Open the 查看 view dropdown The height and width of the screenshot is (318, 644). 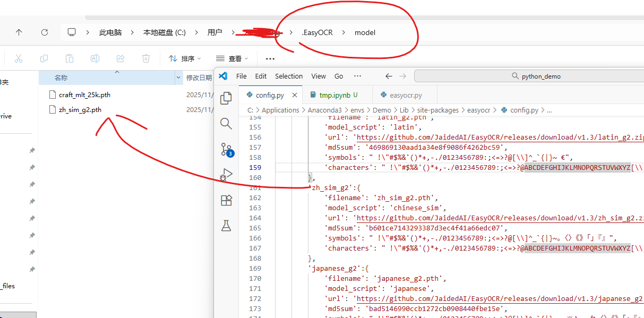click(x=232, y=58)
